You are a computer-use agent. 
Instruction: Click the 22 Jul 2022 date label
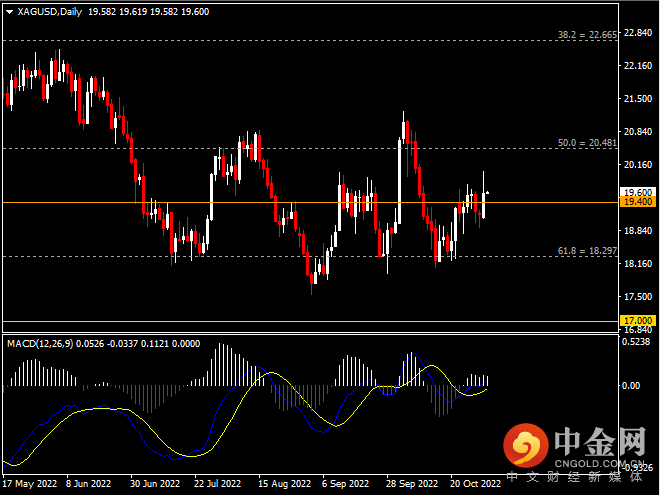point(218,483)
